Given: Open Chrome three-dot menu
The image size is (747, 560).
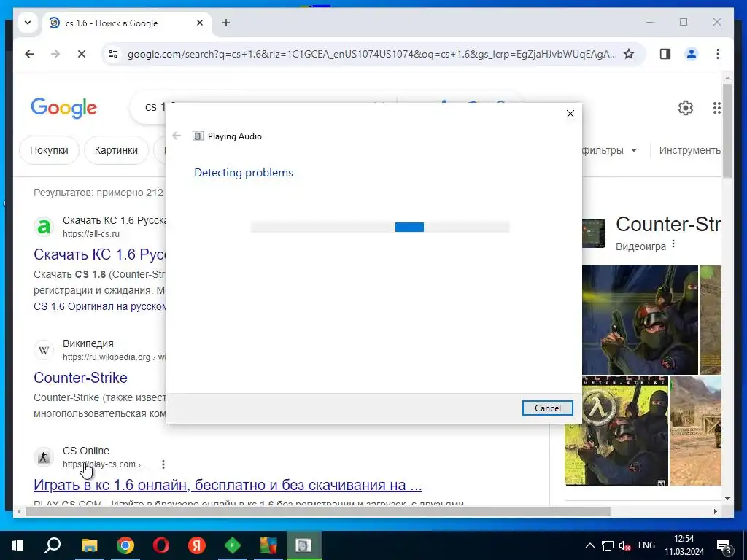Looking at the screenshot, I should click(718, 54).
